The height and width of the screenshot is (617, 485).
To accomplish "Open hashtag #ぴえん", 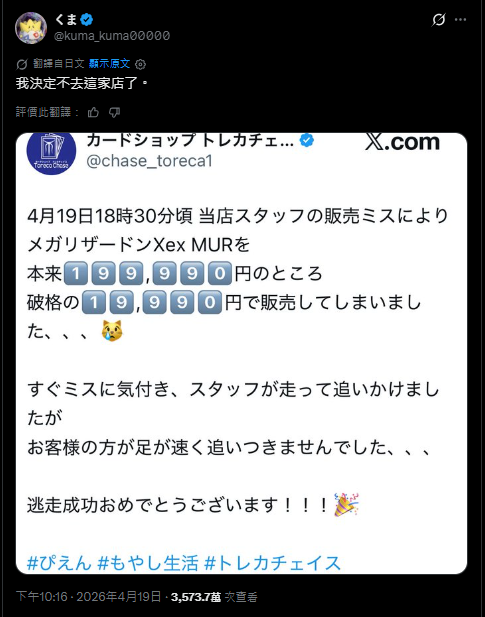I will click(59, 563).
